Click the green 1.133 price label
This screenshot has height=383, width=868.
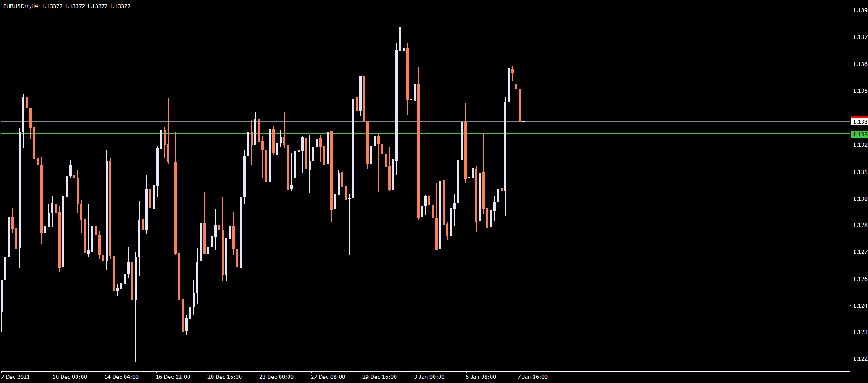pyautogui.click(x=859, y=134)
